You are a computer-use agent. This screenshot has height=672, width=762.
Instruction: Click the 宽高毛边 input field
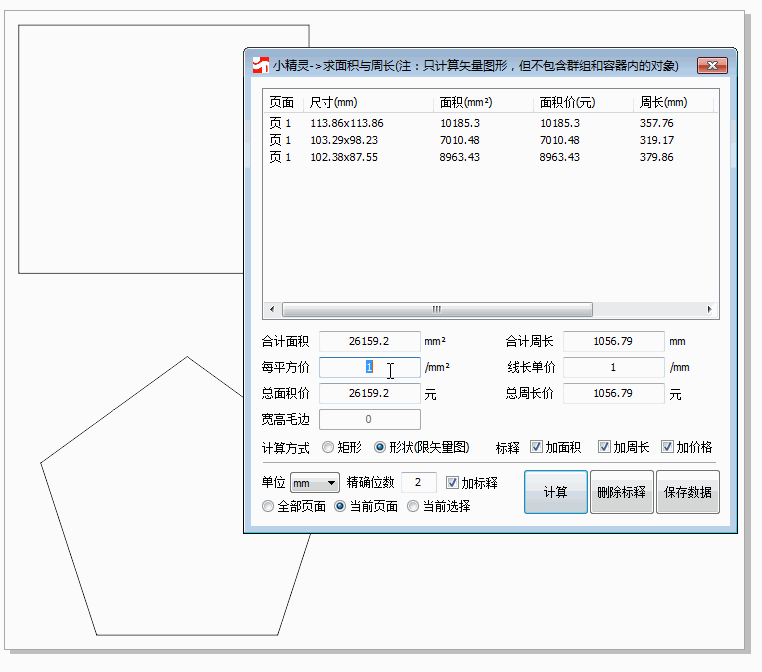coord(370,419)
